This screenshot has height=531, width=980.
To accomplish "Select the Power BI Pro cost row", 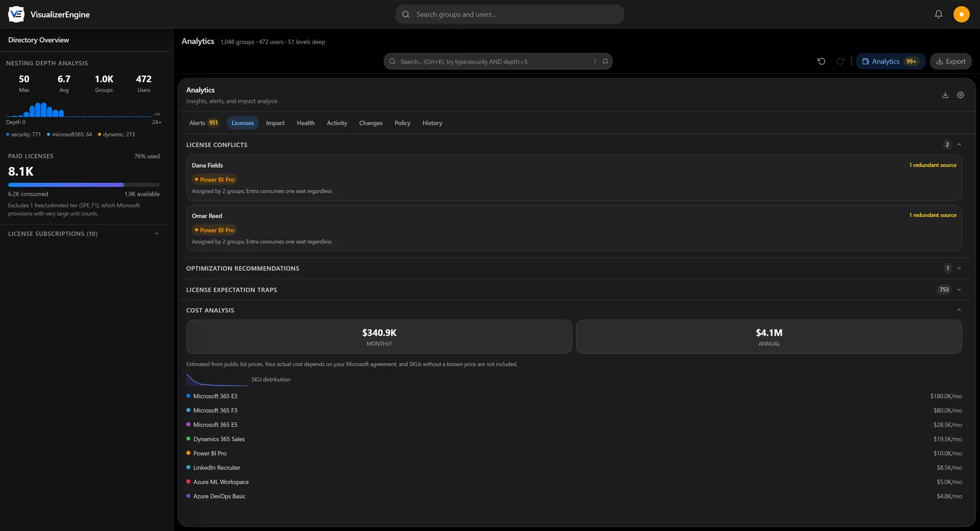I will (x=574, y=454).
